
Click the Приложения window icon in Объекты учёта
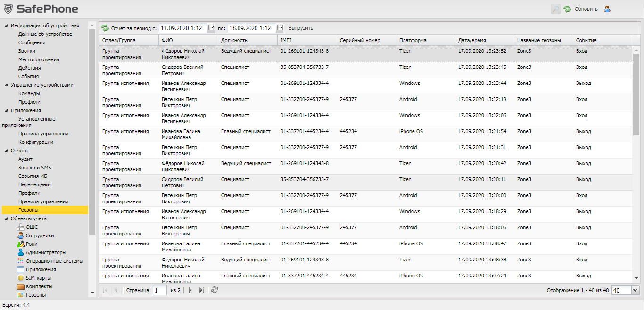pos(20,269)
